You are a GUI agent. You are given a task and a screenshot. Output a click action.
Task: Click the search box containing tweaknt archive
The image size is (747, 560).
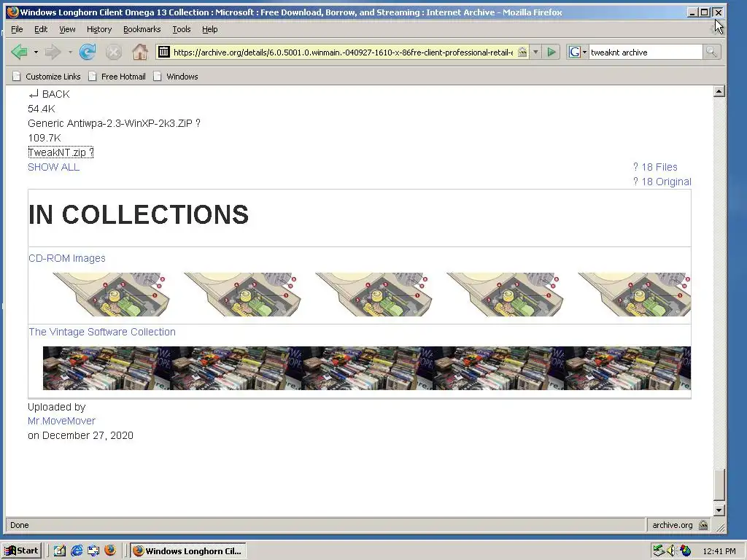645,52
